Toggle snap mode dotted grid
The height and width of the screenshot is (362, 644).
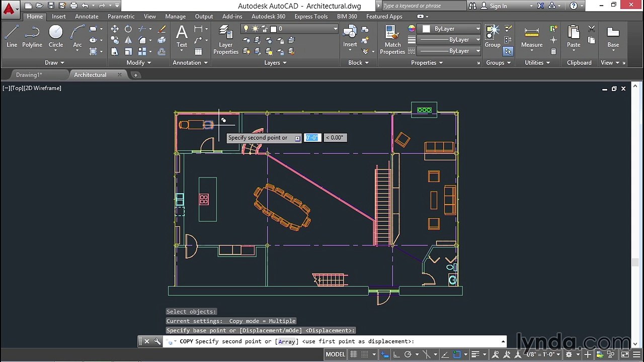click(365, 354)
